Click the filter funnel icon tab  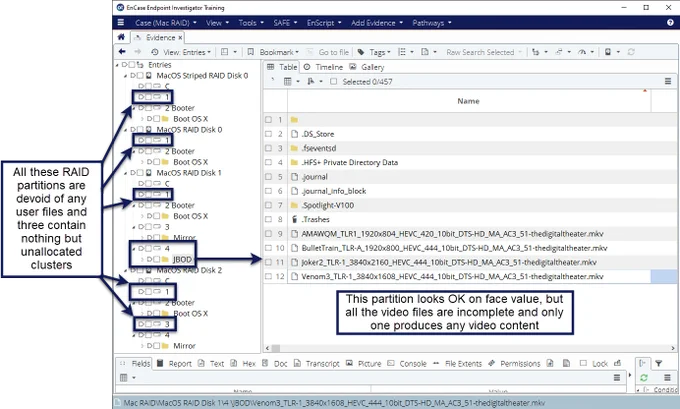(x=658, y=363)
